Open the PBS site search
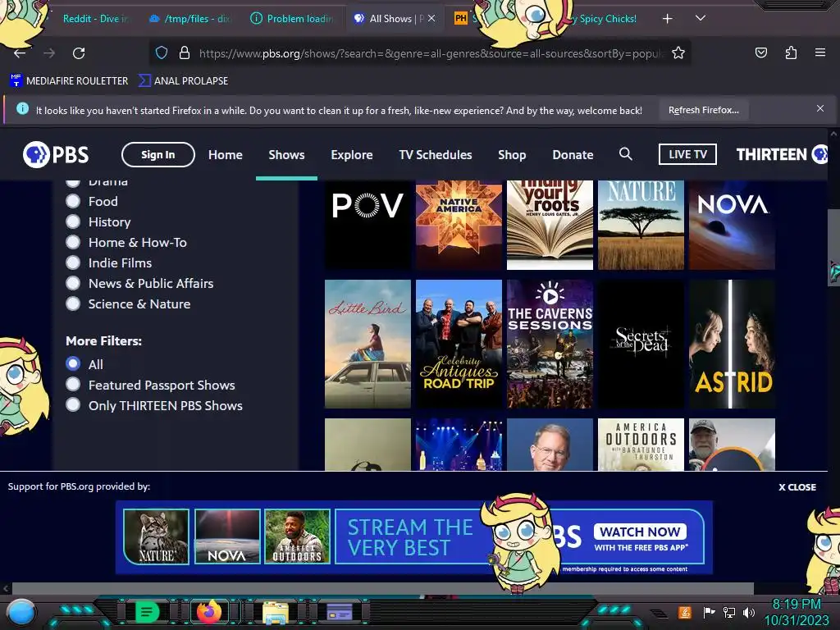This screenshot has width=840, height=630. pos(625,154)
